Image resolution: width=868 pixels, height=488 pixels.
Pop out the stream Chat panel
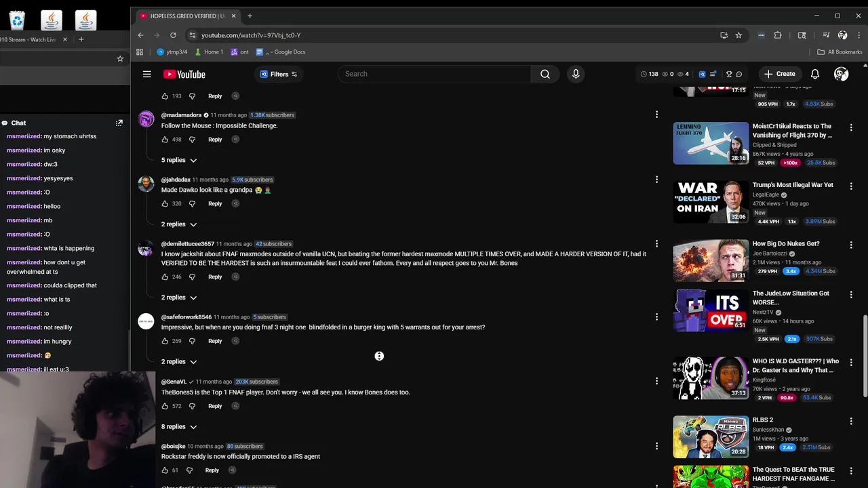(x=119, y=123)
